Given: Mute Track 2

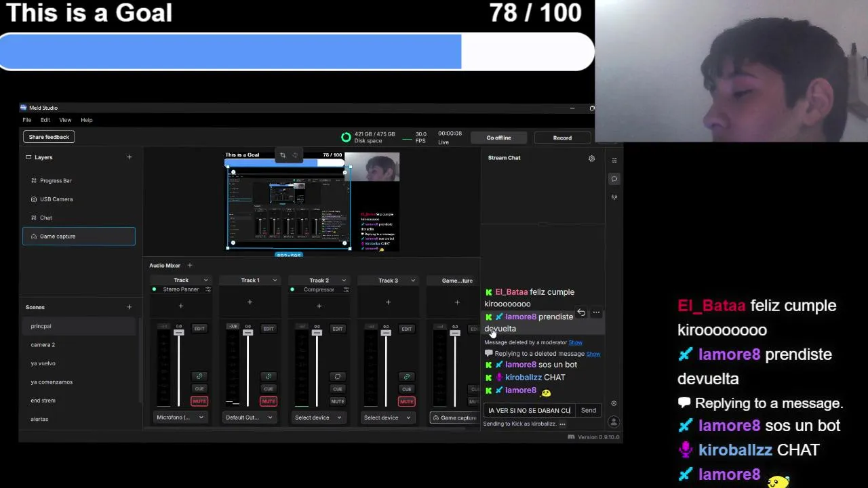Looking at the screenshot, I should [337, 401].
